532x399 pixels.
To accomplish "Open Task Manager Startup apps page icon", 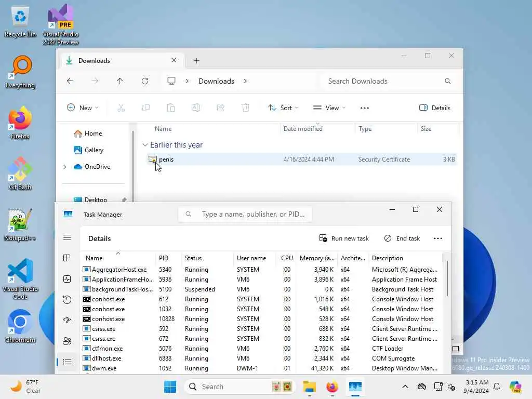I will [x=67, y=320].
